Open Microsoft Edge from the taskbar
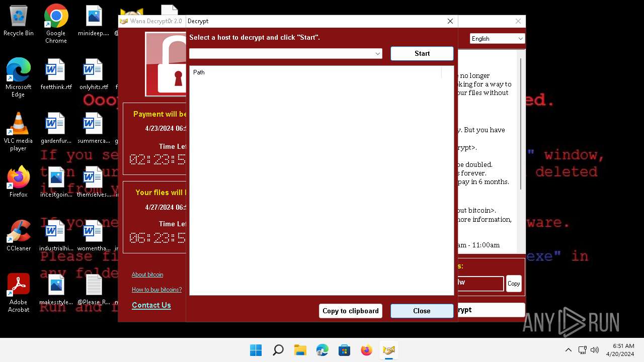 coord(322,350)
